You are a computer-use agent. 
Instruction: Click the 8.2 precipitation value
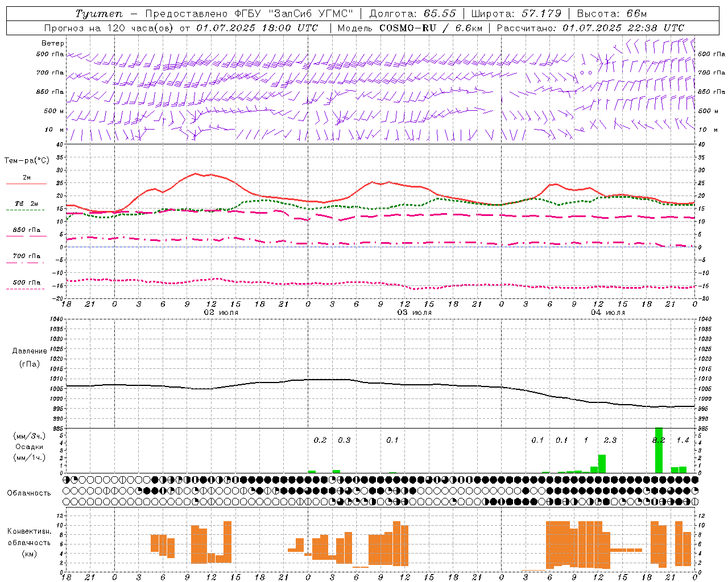(659, 440)
